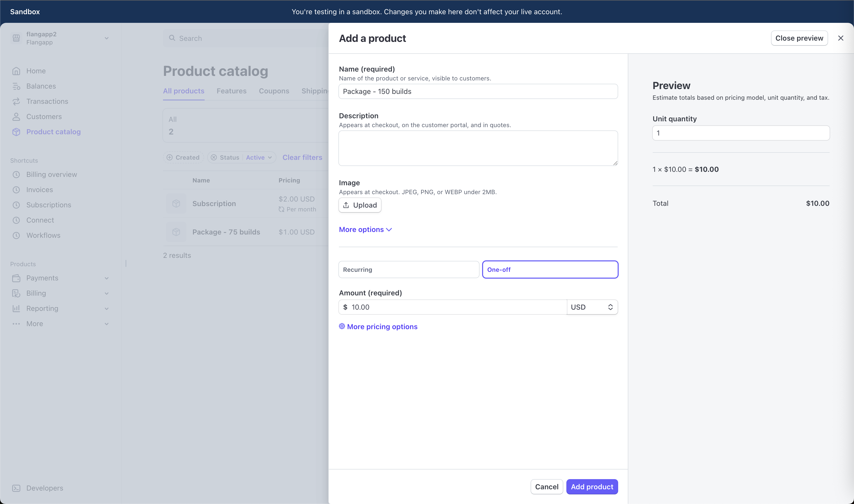Image resolution: width=854 pixels, height=504 pixels.
Task: Open the USD currency dropdown
Action: (592, 307)
